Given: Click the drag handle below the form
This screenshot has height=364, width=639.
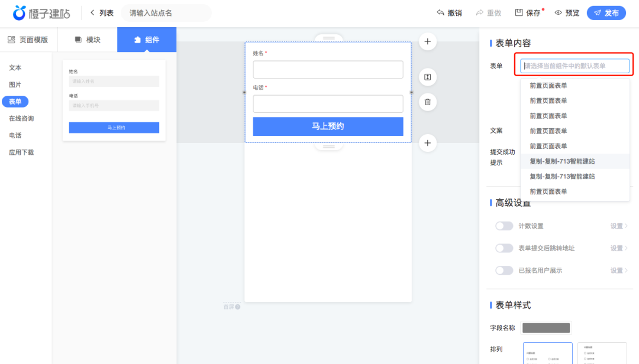Looking at the screenshot, I should tap(329, 147).
